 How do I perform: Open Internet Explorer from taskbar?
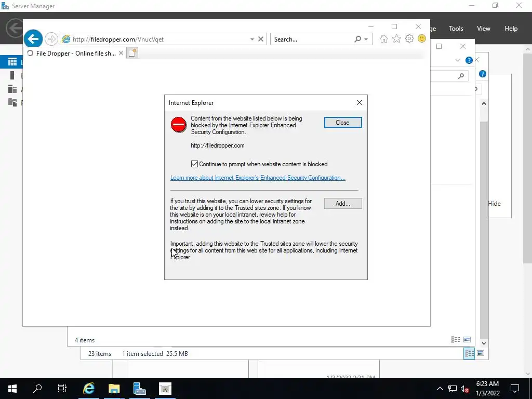tap(88, 389)
